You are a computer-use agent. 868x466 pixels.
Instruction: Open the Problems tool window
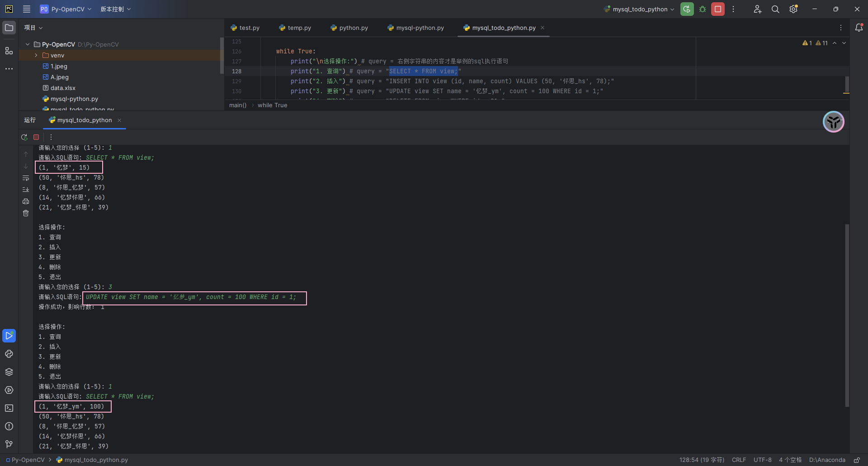click(9, 426)
